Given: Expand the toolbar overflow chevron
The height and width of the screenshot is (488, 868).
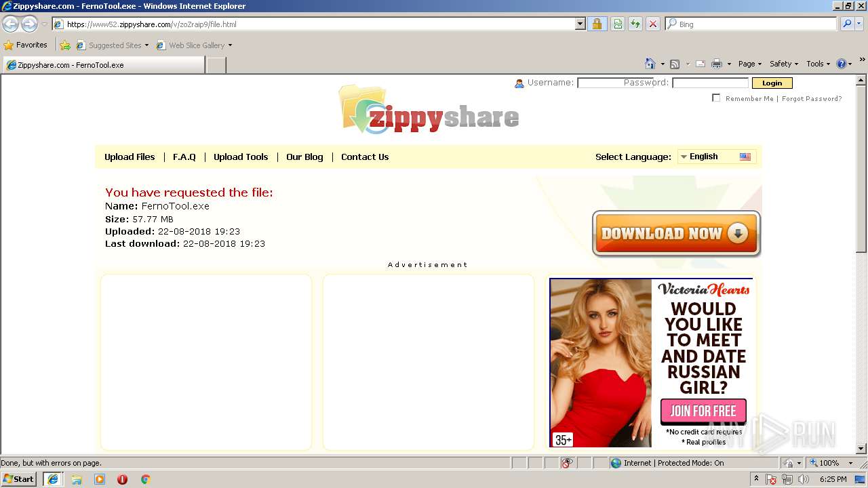Looking at the screenshot, I should coord(862,60).
